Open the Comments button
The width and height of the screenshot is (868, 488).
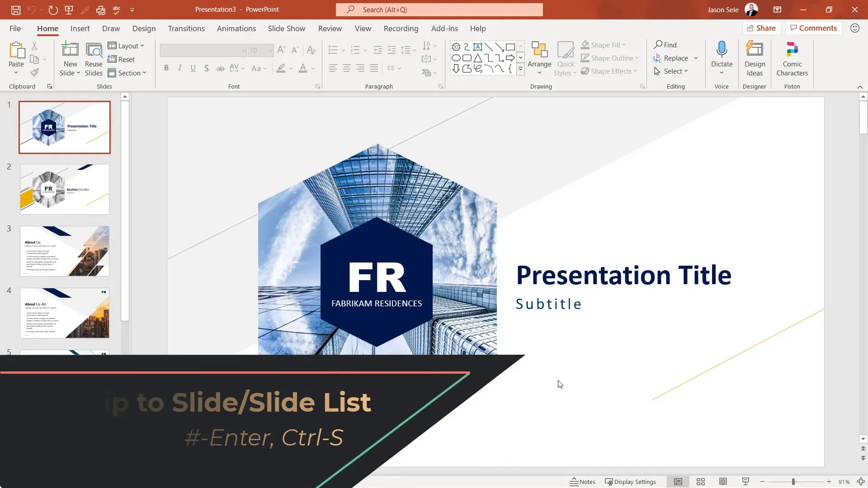click(813, 28)
